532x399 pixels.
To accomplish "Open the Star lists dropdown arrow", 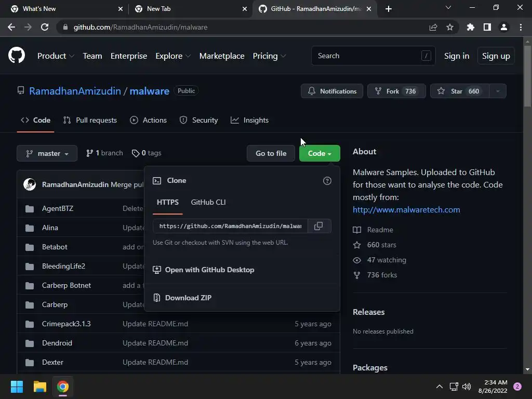I will click(x=498, y=91).
